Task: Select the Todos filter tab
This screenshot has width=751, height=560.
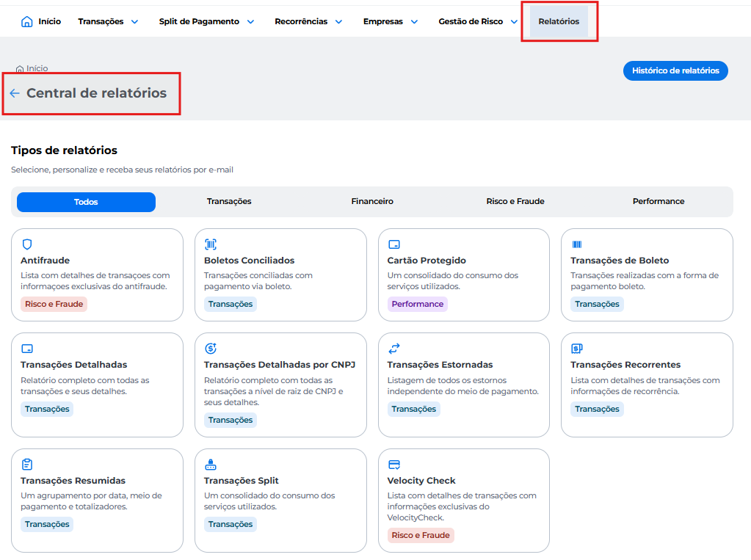Action: pos(86,202)
